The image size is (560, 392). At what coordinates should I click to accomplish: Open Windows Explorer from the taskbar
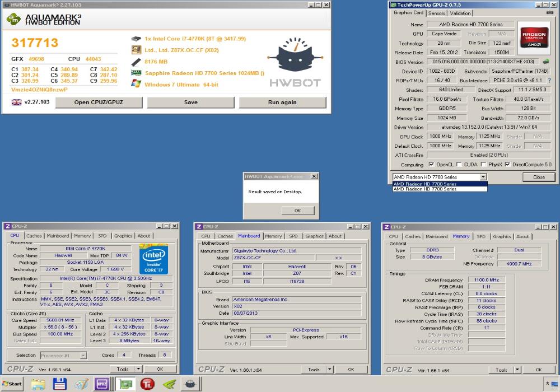pyautogui.click(x=38, y=384)
